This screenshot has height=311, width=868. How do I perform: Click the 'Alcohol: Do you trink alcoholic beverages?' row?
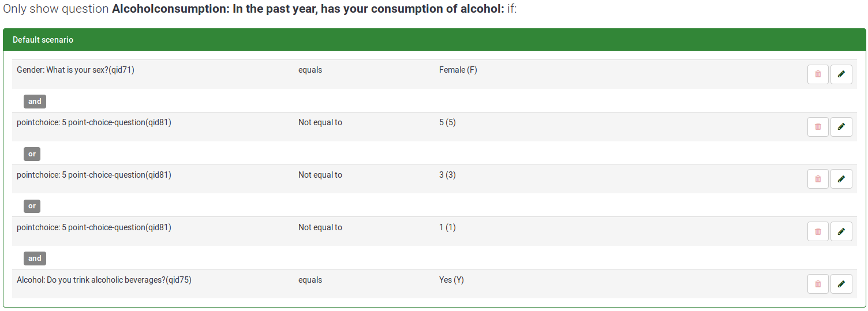[104, 280]
